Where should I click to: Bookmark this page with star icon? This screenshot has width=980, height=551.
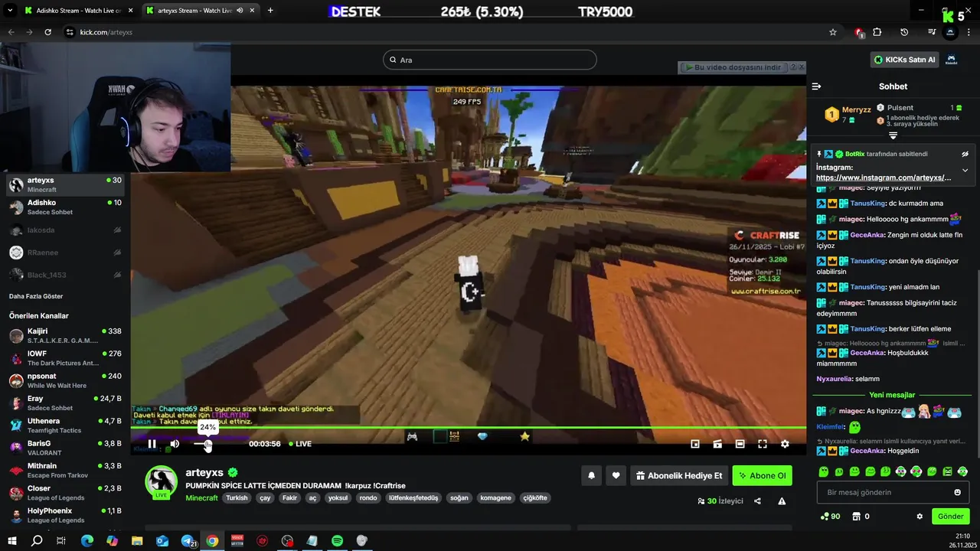click(x=833, y=32)
